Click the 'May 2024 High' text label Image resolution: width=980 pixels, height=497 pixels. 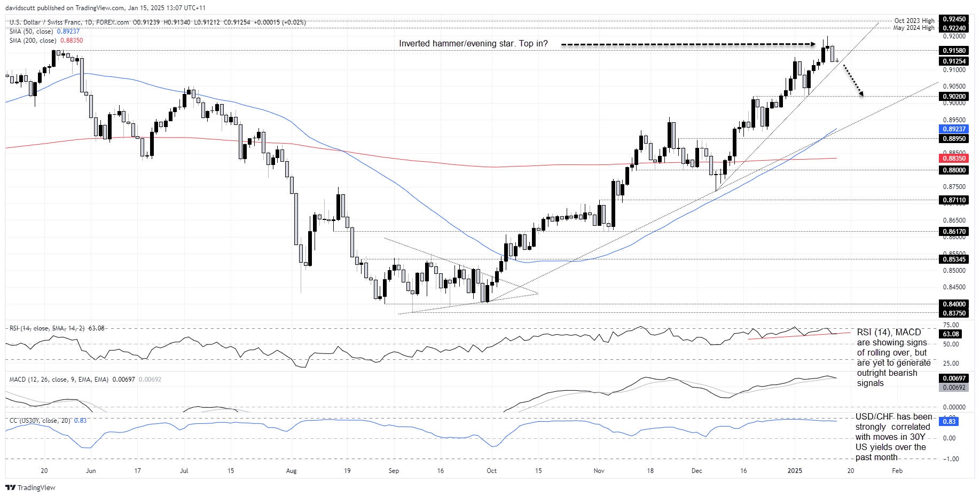pos(914,28)
